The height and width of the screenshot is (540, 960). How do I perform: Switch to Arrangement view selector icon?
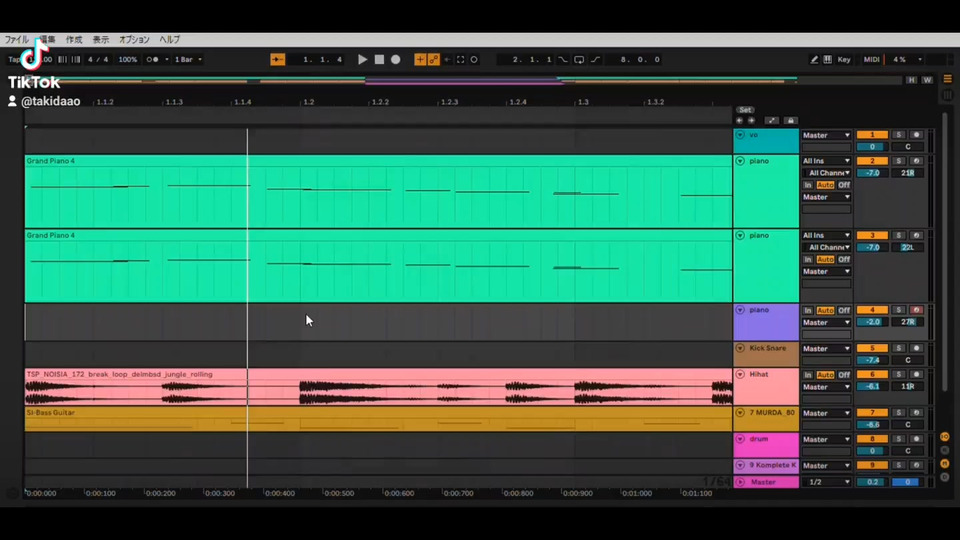[x=947, y=79]
